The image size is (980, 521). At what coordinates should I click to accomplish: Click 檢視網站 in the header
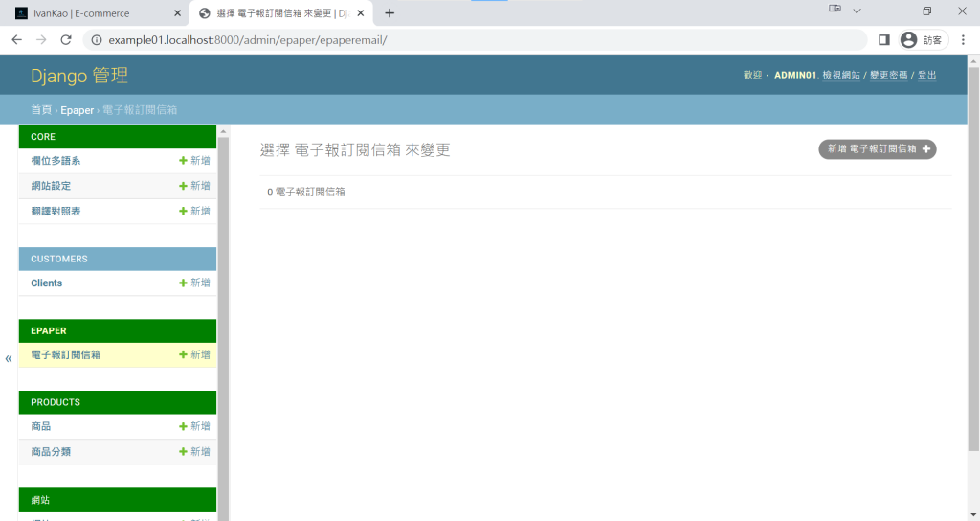[841, 75]
